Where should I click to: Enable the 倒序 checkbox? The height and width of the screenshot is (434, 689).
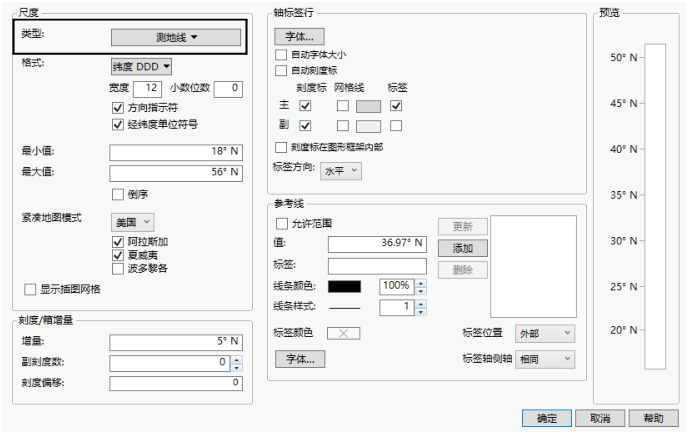click(x=118, y=194)
